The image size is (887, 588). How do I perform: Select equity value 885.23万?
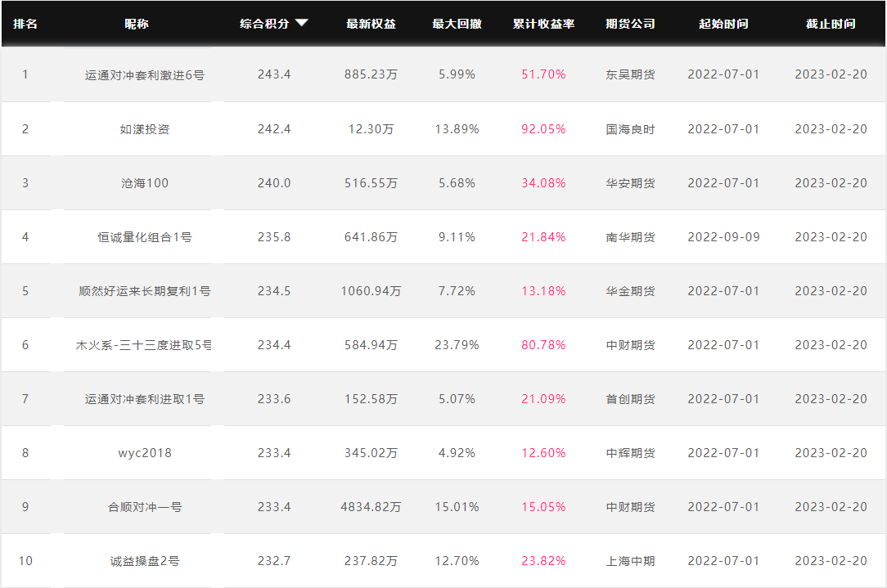(371, 74)
